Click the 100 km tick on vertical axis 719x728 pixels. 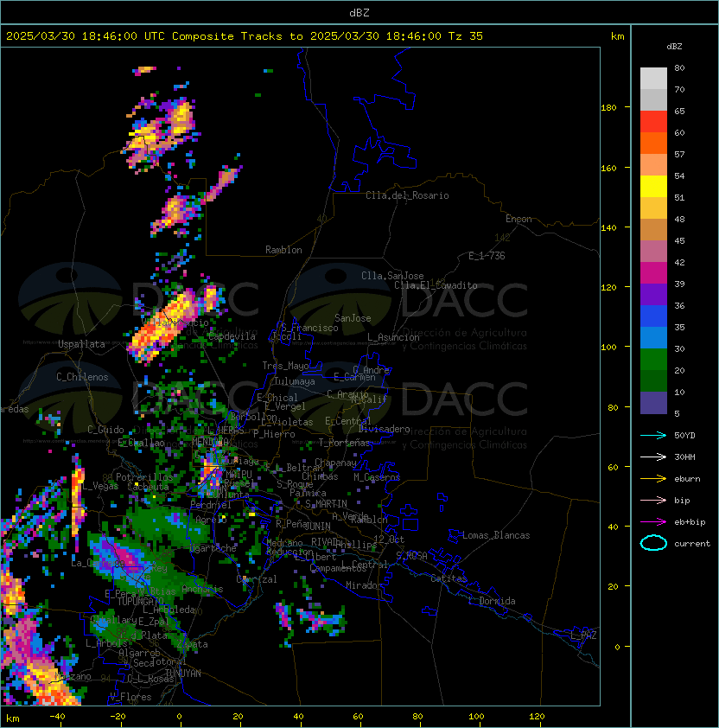[608, 348]
